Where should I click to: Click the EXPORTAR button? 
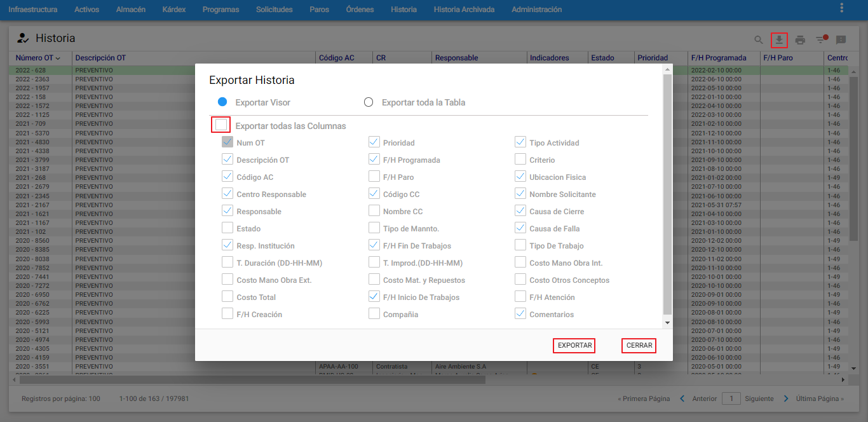click(574, 345)
